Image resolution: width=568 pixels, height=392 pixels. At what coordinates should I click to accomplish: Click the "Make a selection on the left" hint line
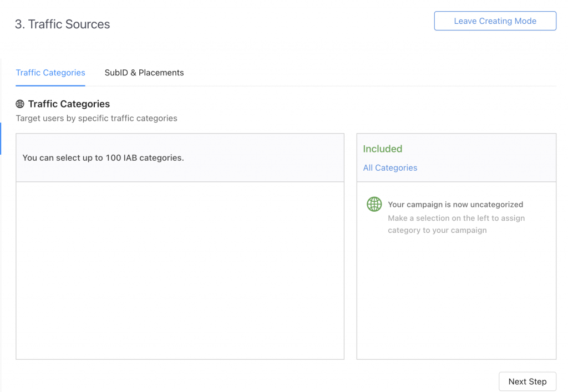pos(456,218)
